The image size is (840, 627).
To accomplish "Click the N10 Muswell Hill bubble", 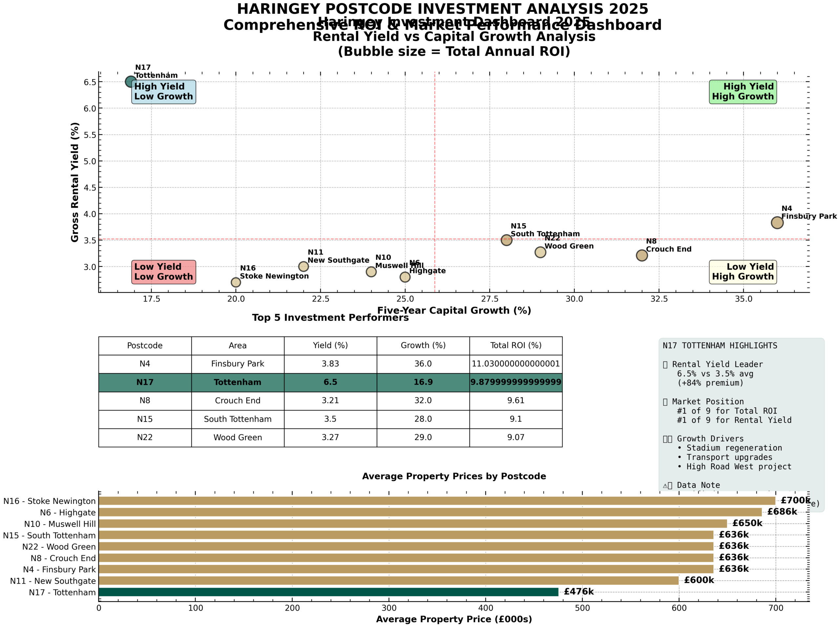I will click(x=371, y=271).
